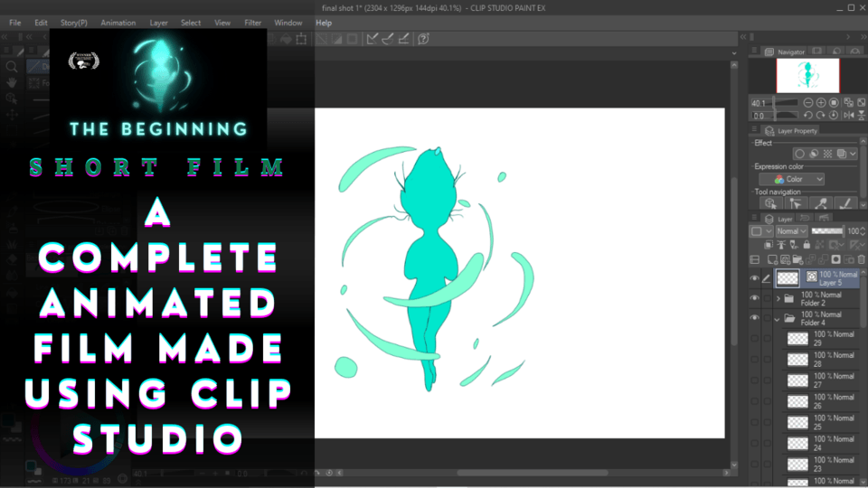Collapse Folder 4 in layer list
868x488 pixels.
(778, 319)
